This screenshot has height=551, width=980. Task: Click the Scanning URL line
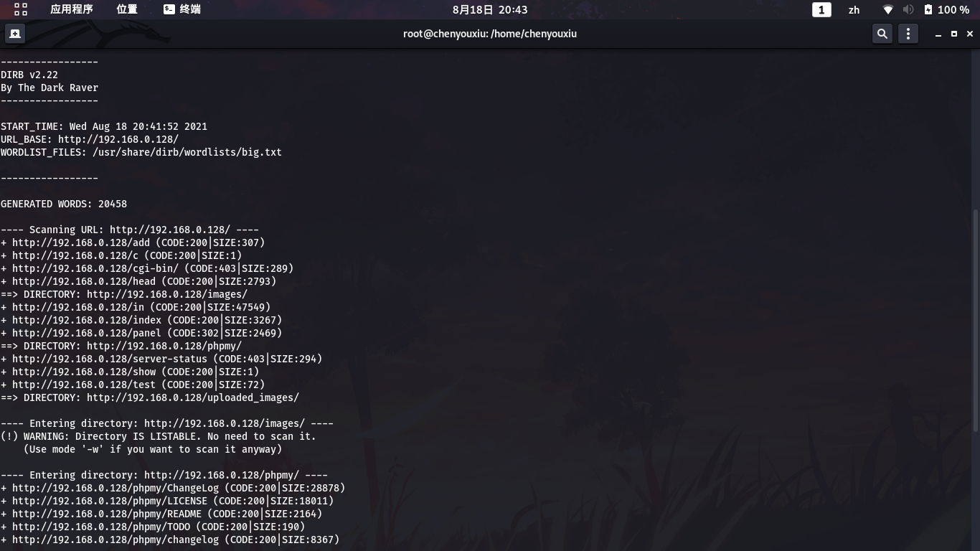pyautogui.click(x=130, y=230)
